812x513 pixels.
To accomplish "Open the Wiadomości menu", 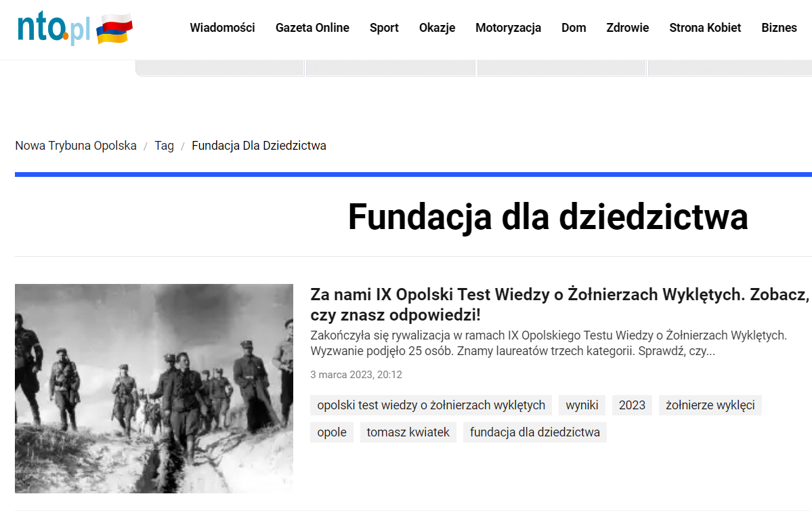I will 222,28.
